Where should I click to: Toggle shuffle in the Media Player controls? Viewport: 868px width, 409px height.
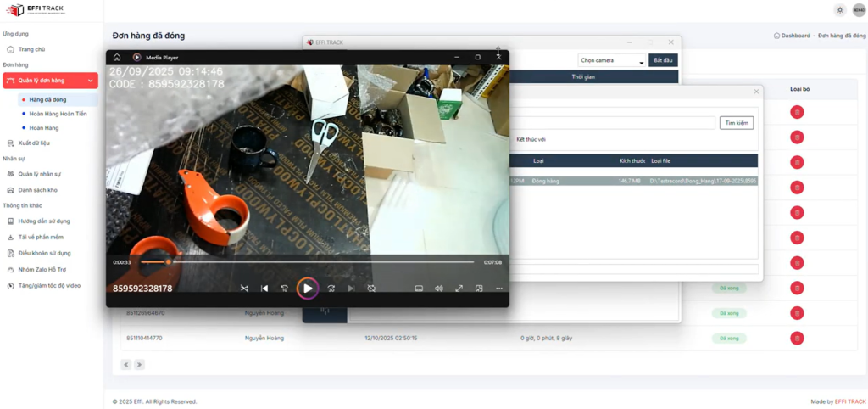click(244, 289)
